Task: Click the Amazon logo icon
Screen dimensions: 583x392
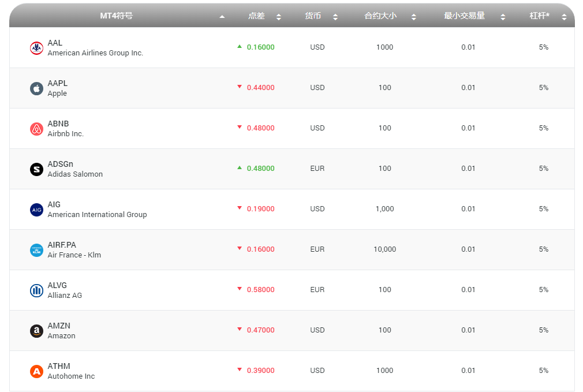Action: point(36,331)
